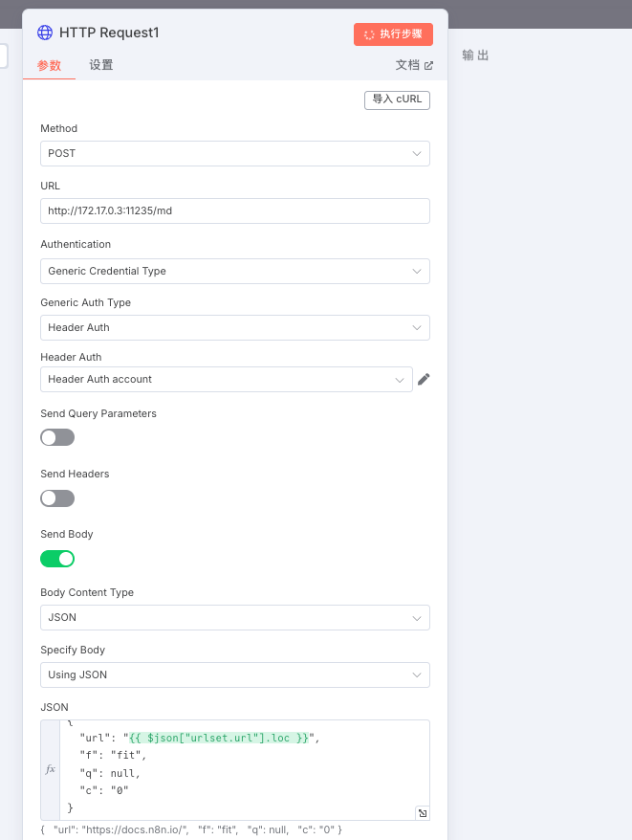Viewport: 632px width, 840px height.
Task: Open the Specify Body Using JSON dropdown
Action: pos(235,675)
